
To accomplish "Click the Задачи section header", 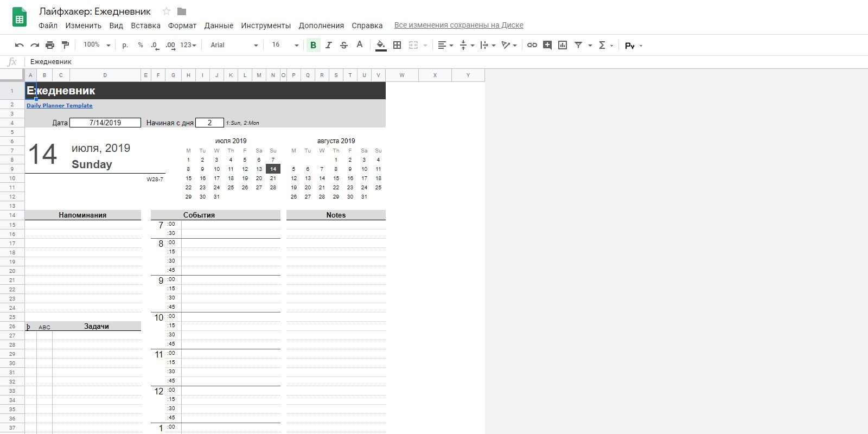I will point(97,326).
